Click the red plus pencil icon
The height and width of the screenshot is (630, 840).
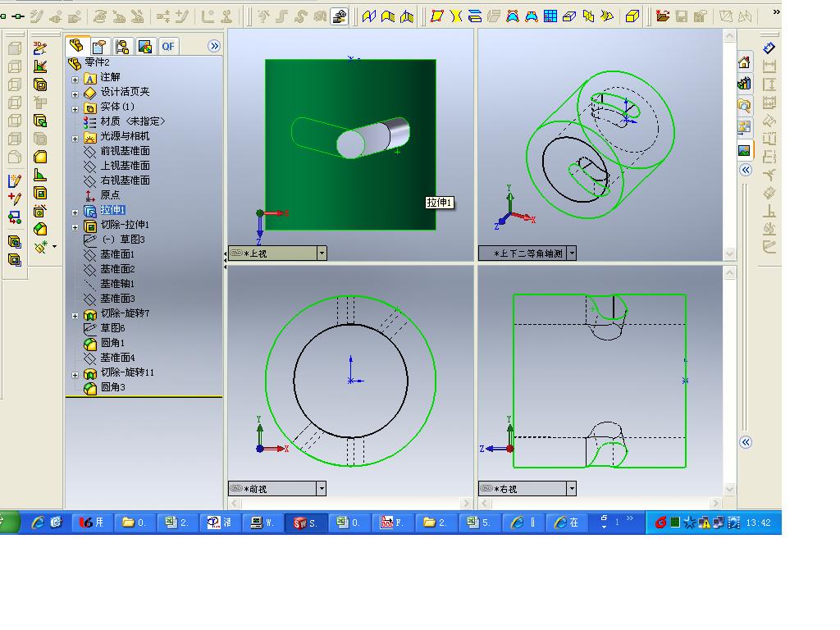[x=15, y=199]
